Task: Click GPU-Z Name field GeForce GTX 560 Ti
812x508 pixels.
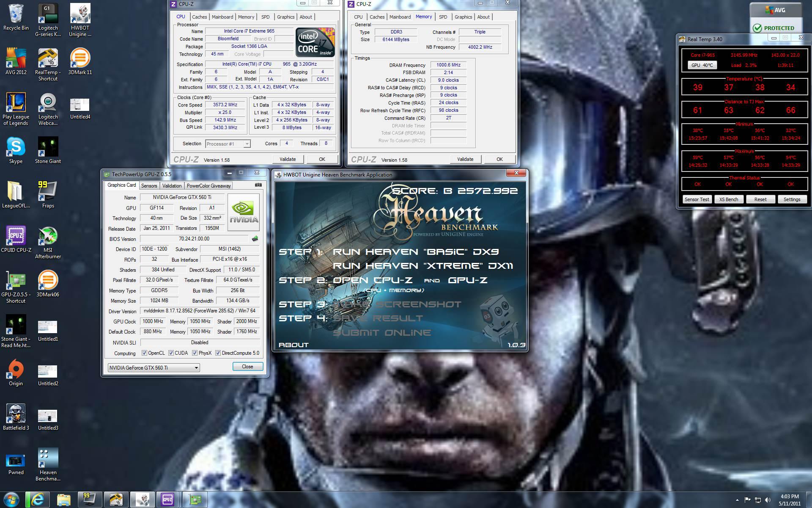Action: pos(182,197)
